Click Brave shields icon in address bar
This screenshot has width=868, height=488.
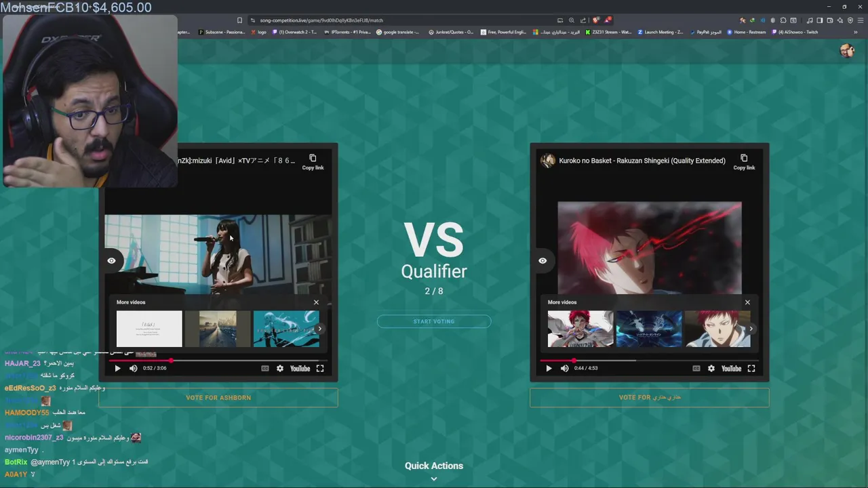click(x=596, y=20)
